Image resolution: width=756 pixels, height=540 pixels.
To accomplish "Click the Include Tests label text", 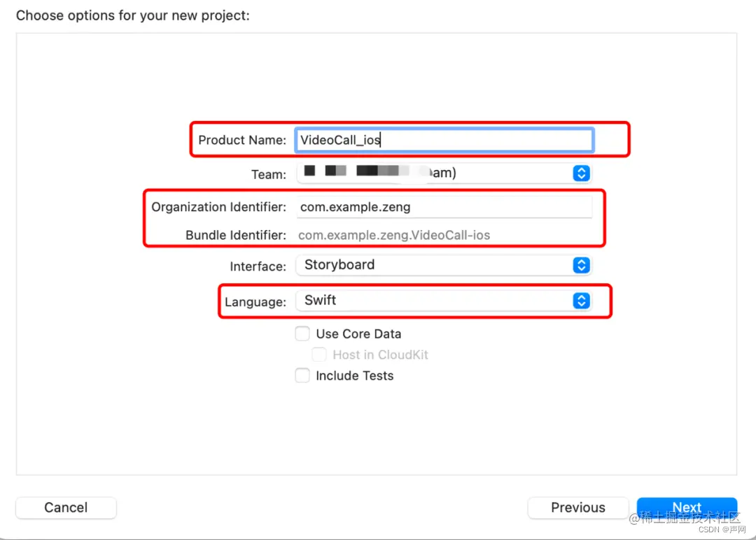I will coord(355,376).
